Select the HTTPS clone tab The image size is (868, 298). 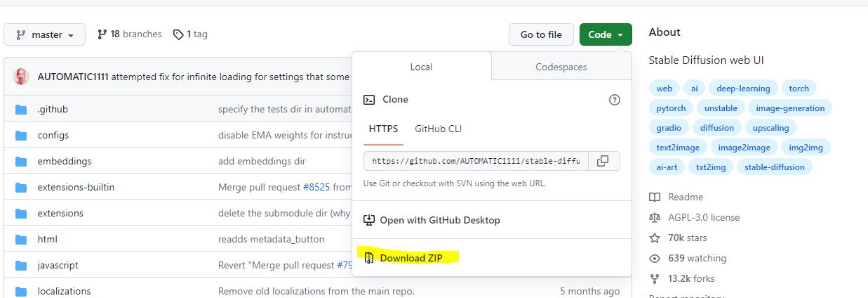tap(383, 129)
